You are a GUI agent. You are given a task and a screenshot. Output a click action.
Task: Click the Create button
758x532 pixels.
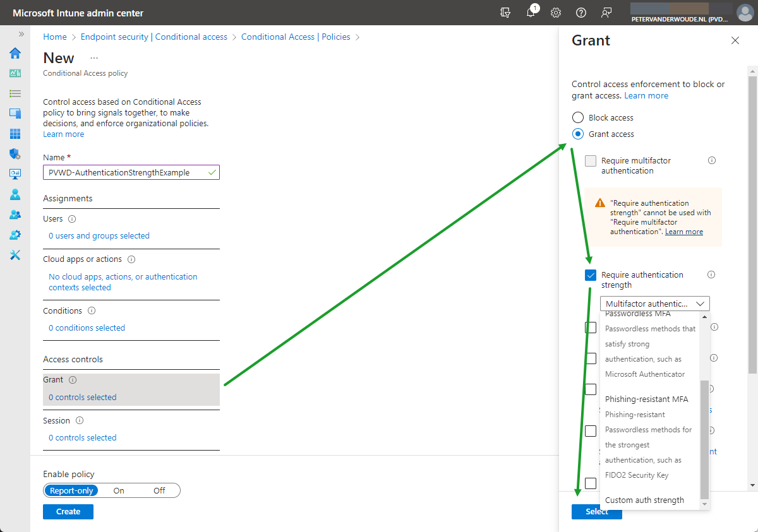(68, 512)
